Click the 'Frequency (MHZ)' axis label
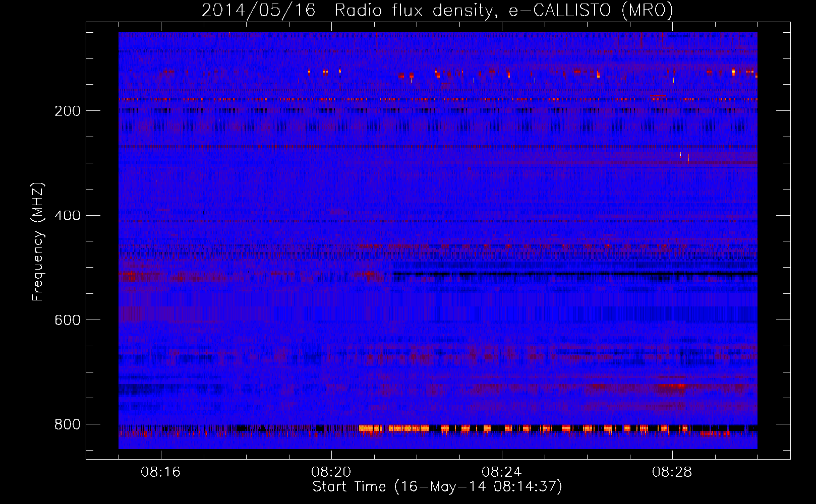The image size is (816, 504). pos(38,241)
